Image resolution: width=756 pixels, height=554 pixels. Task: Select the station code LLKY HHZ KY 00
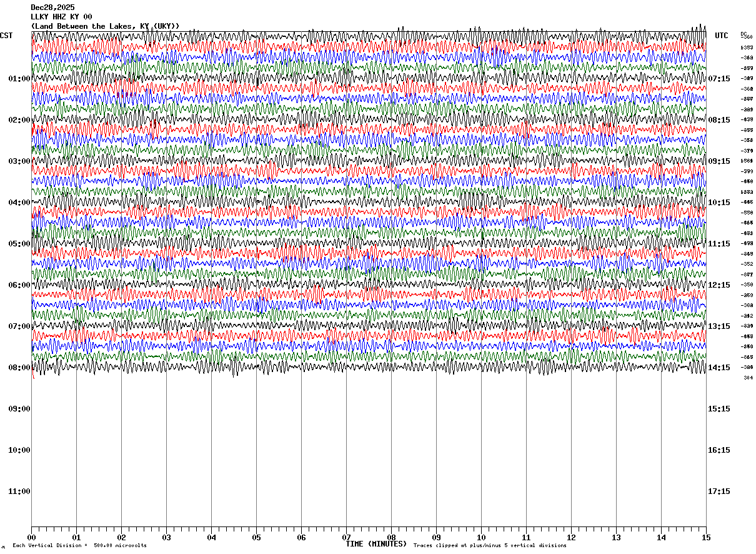[x=62, y=17]
